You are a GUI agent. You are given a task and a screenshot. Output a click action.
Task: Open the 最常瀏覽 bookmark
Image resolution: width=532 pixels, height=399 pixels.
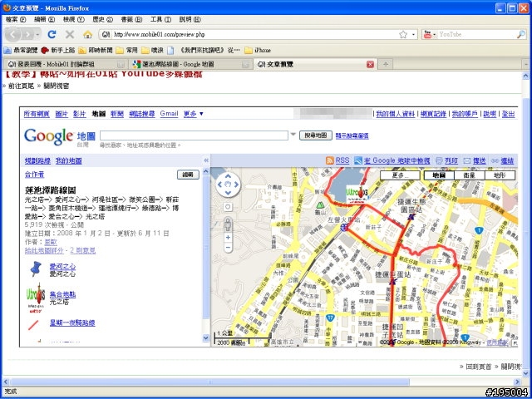coord(20,50)
